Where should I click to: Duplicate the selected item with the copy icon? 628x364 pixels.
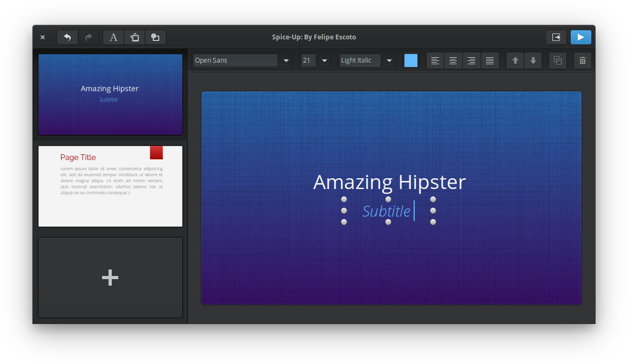point(558,60)
